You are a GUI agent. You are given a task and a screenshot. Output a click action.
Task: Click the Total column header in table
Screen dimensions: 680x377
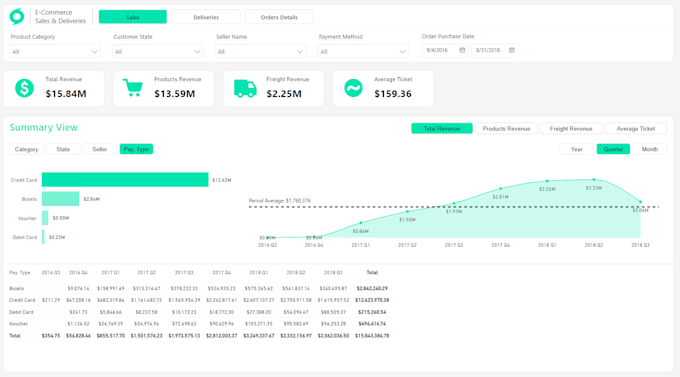372,272
